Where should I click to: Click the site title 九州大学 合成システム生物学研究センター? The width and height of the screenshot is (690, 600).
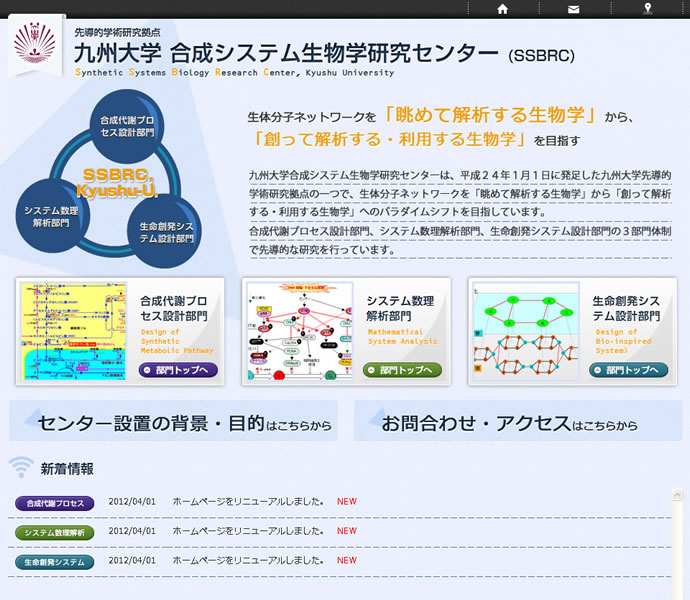pos(286,53)
